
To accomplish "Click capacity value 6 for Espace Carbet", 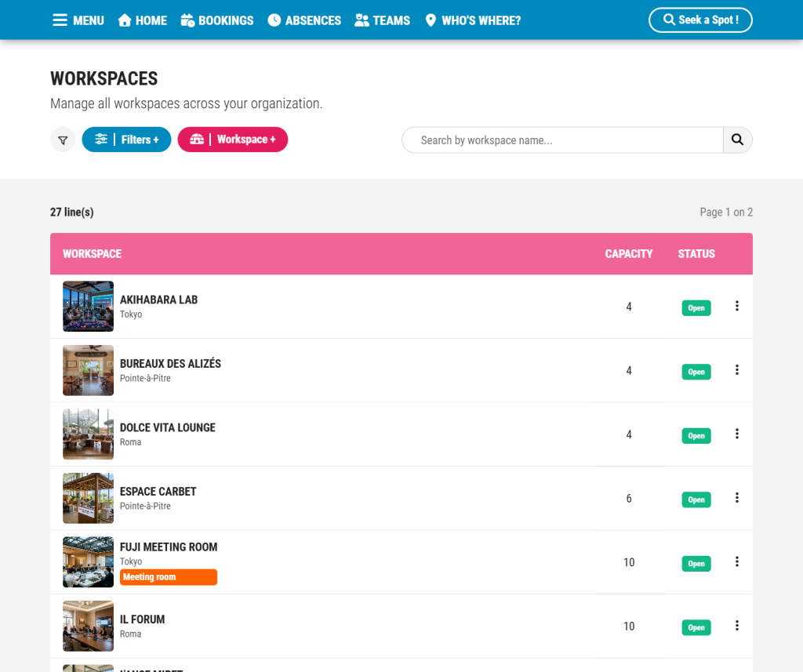I will pos(629,499).
